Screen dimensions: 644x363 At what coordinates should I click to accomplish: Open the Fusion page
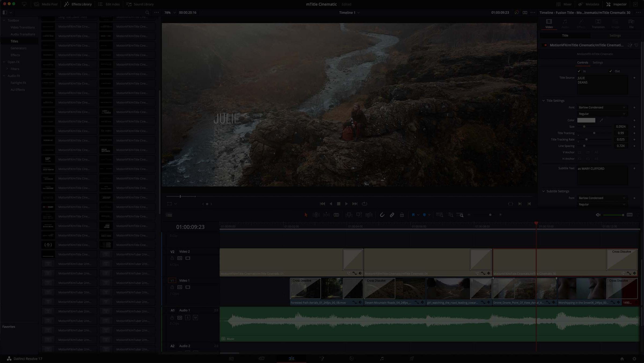322,358
